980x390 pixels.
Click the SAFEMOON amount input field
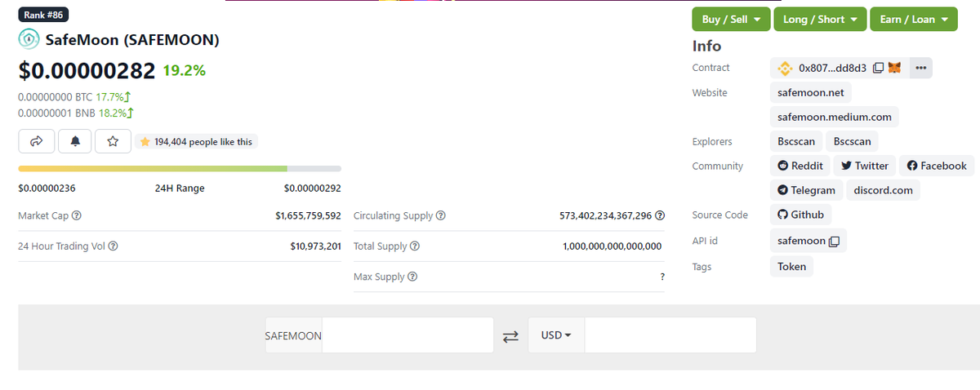click(408, 335)
